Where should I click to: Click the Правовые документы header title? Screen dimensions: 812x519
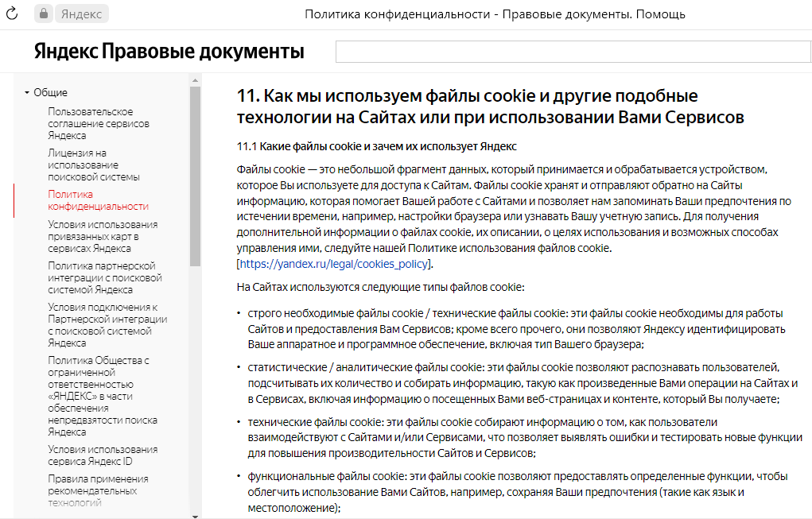click(x=203, y=51)
